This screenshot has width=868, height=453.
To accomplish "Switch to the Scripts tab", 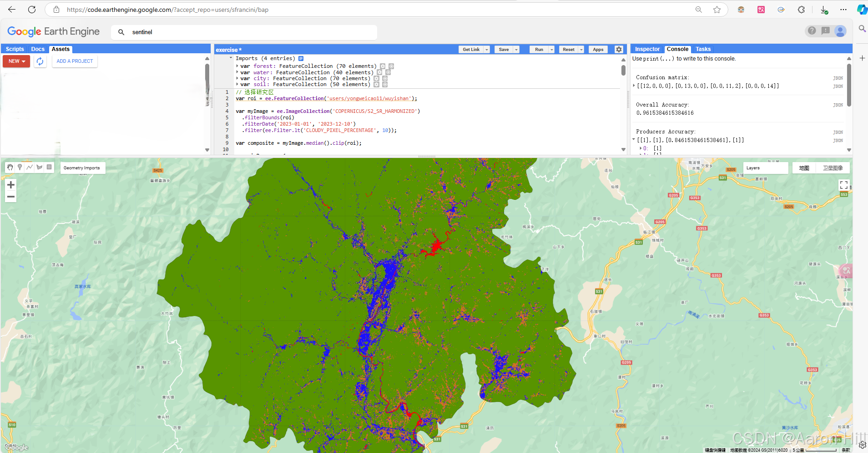I will (15, 49).
